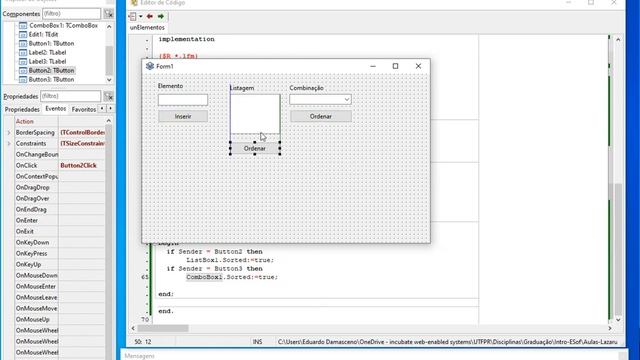Click the ComboBox1.Sorted code line
This screenshot has height=360, width=640.
(232, 277)
